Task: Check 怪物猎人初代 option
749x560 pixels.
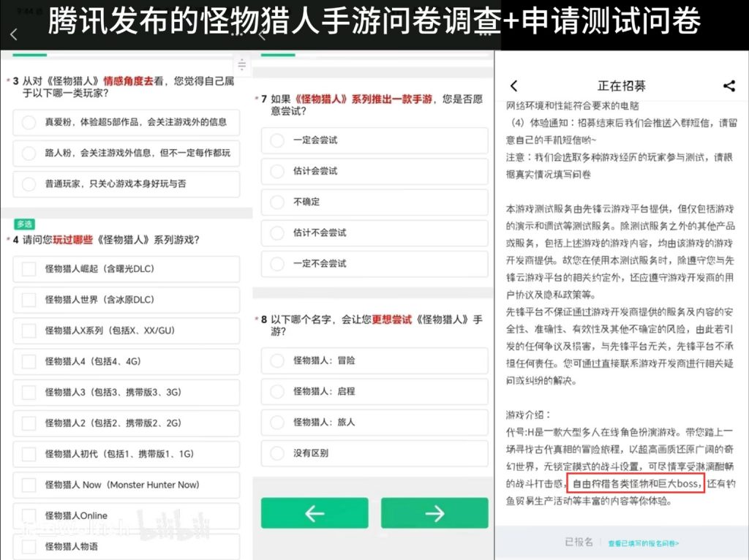Action: click(x=126, y=454)
